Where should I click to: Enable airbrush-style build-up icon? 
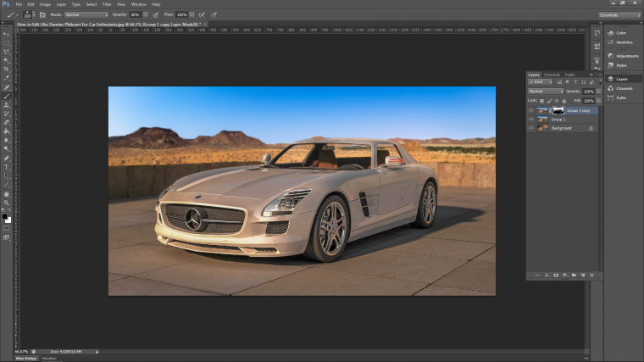(202, 14)
